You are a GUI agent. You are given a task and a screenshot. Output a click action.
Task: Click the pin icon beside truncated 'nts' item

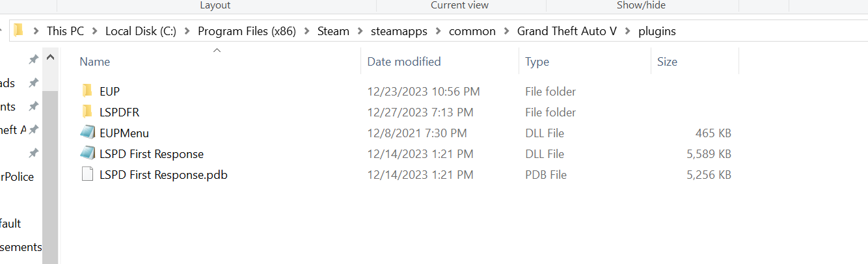pyautogui.click(x=33, y=106)
